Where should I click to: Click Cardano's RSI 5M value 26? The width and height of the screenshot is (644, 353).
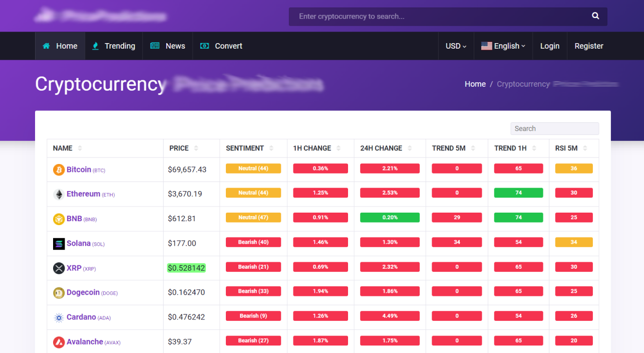[574, 316]
